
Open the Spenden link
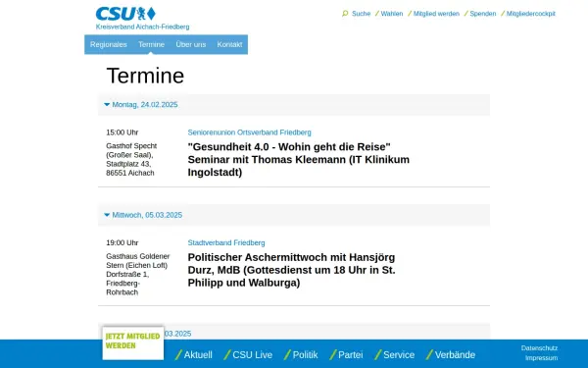[482, 14]
